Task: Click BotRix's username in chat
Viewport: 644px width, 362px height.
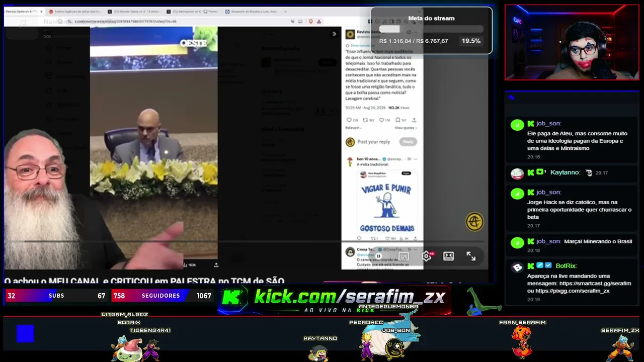Action: 566,265
